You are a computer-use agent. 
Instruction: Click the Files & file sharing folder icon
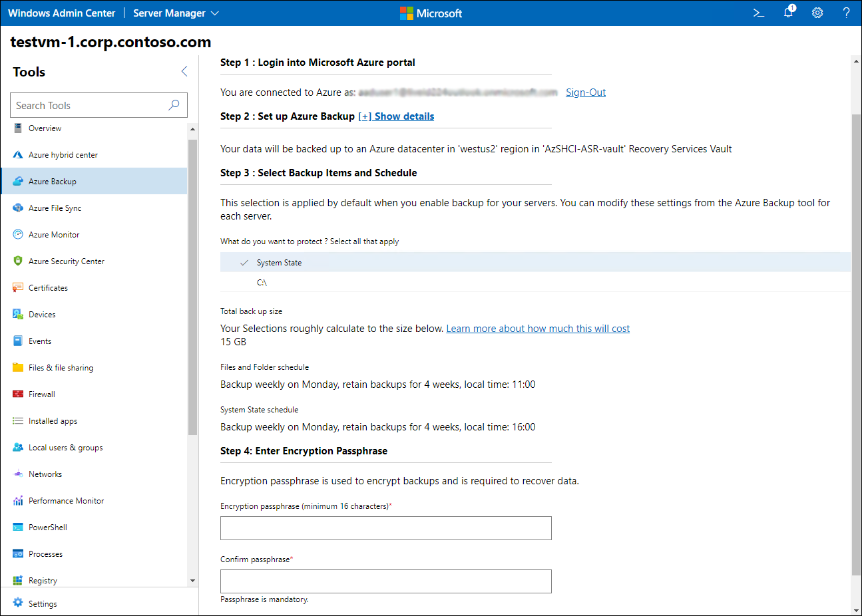point(18,368)
